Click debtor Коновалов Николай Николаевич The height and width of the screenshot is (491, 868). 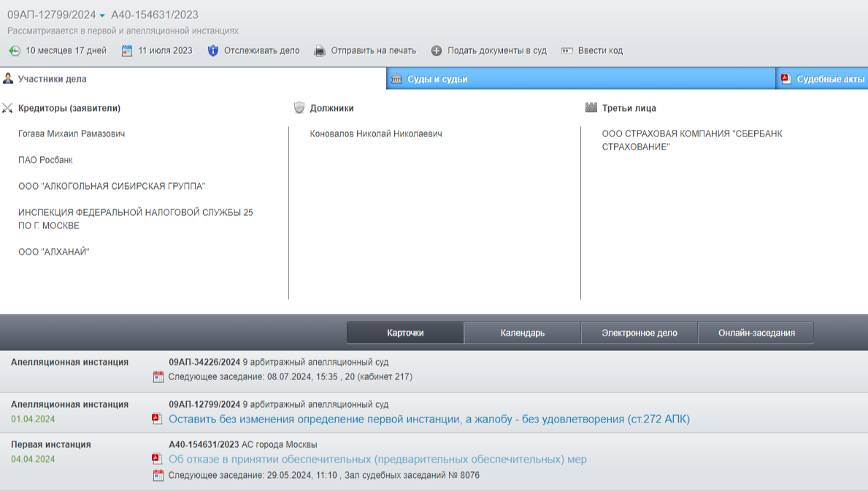tap(376, 134)
